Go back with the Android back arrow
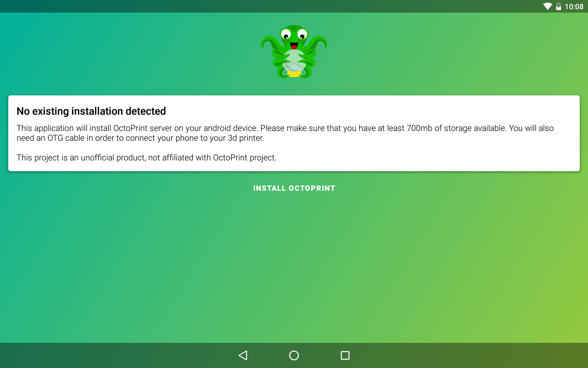 click(x=243, y=355)
